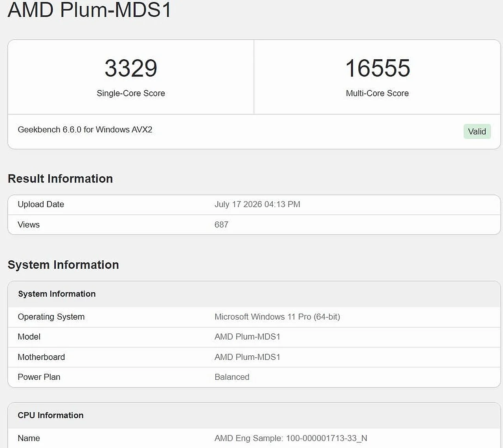Click the AMD Plum-MDS1 page title
The image size is (503, 448).
click(x=90, y=9)
